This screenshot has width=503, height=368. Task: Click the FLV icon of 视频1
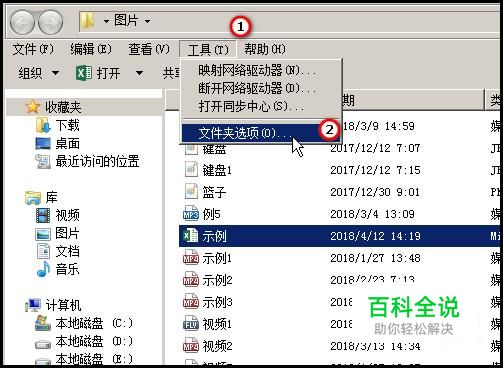point(191,324)
